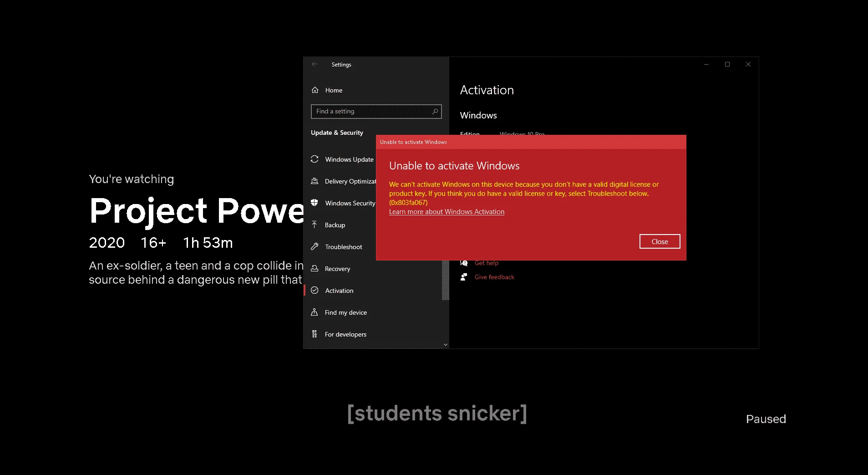Click the Home icon in Settings sidebar
Screen dimensions: 868x475
pyautogui.click(x=315, y=90)
